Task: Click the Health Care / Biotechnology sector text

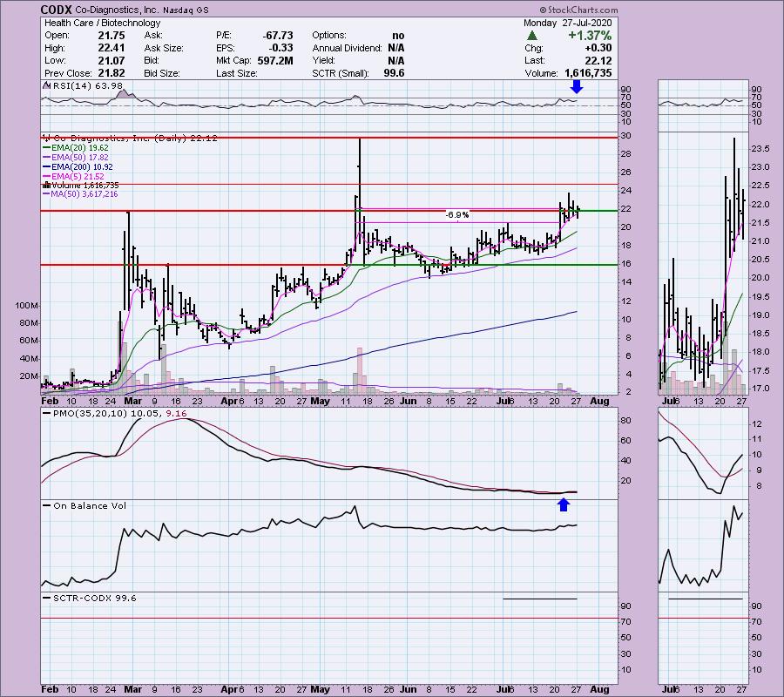Action: coord(103,23)
